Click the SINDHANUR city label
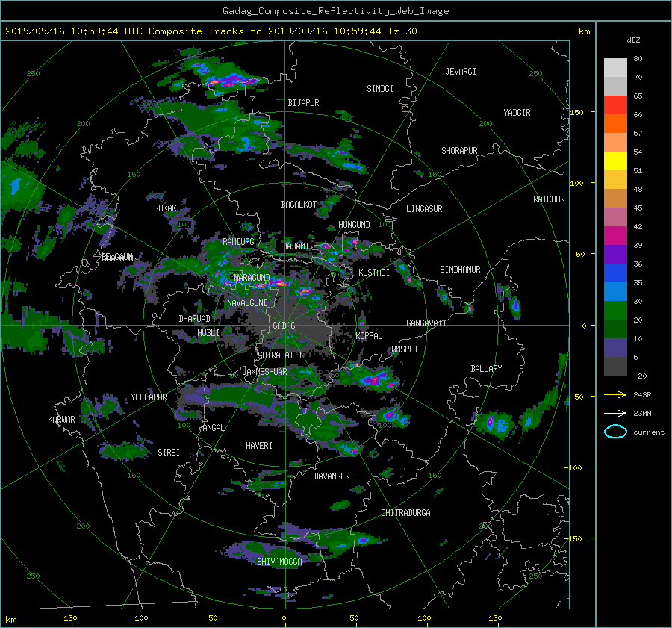The height and width of the screenshot is (628, 672). [x=460, y=270]
